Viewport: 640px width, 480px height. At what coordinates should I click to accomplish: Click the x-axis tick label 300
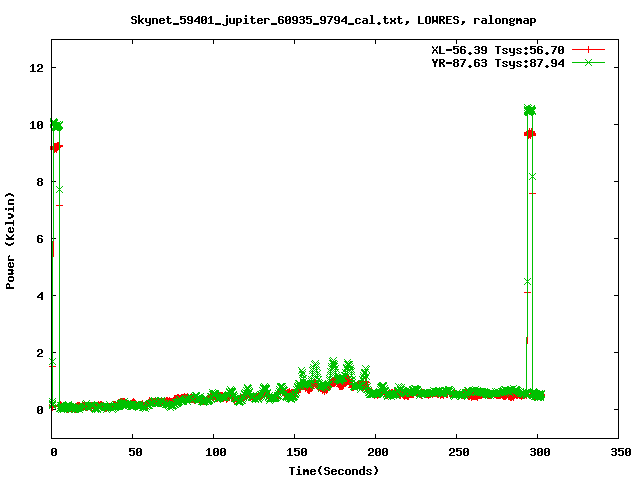coord(540,452)
